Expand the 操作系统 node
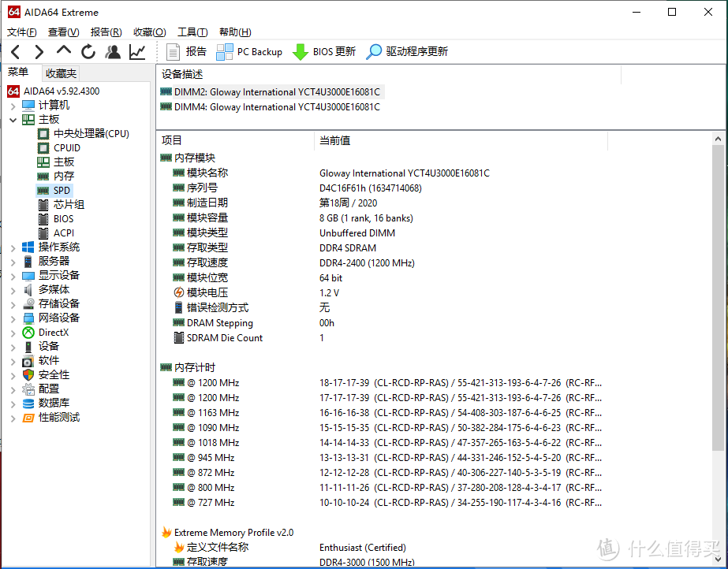 pyautogui.click(x=13, y=248)
